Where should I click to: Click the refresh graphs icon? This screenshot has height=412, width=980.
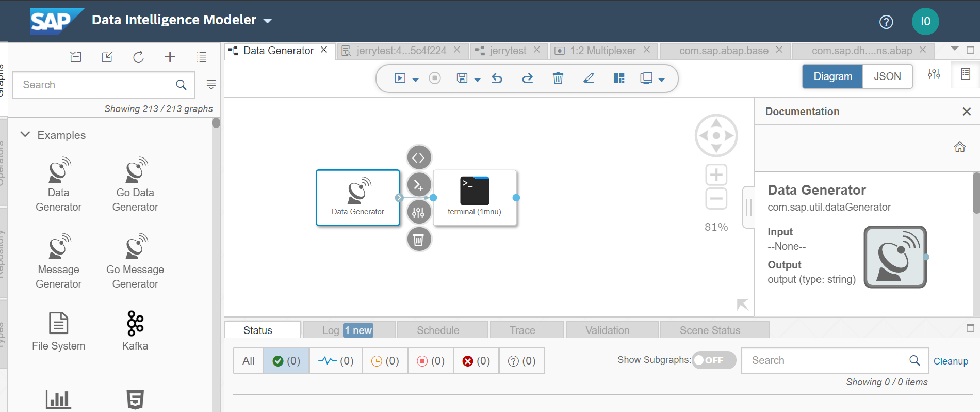[138, 57]
